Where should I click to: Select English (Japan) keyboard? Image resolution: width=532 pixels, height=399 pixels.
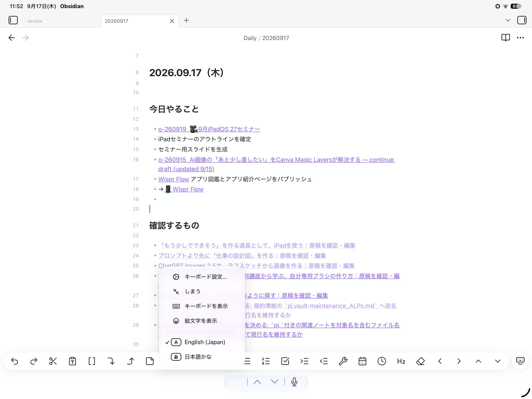(202, 342)
